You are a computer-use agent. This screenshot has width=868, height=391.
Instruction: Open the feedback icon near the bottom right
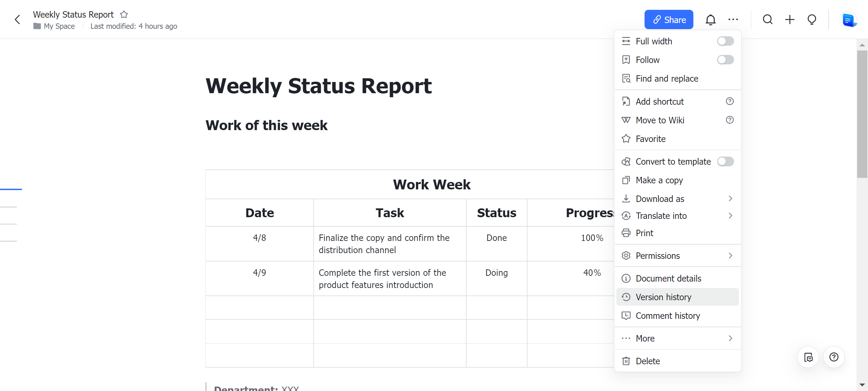808,357
